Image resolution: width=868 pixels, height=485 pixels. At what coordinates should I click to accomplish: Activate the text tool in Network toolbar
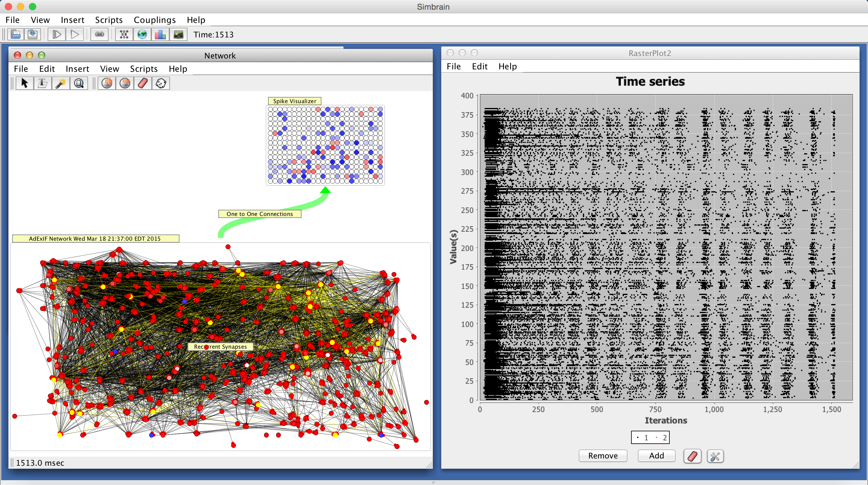pos(42,83)
